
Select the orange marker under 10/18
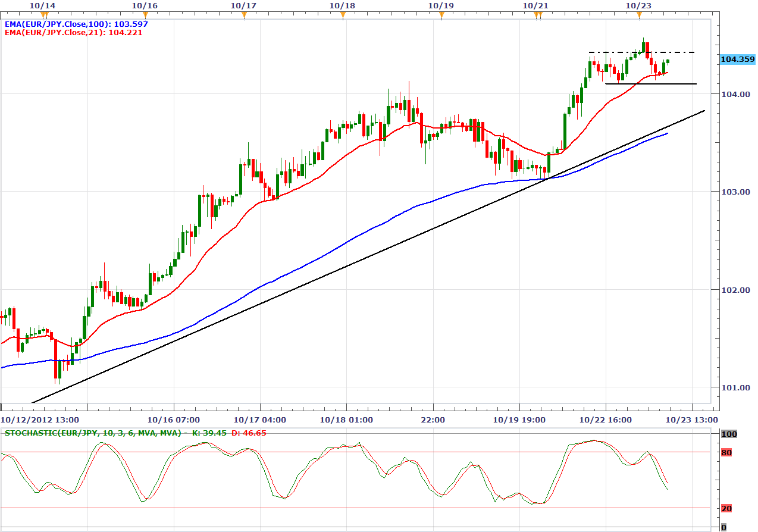[343, 16]
